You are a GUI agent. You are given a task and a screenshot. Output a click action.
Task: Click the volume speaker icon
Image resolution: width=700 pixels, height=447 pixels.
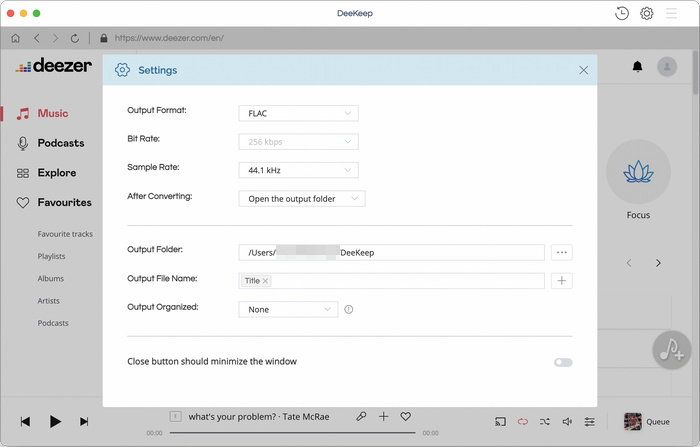tap(567, 422)
